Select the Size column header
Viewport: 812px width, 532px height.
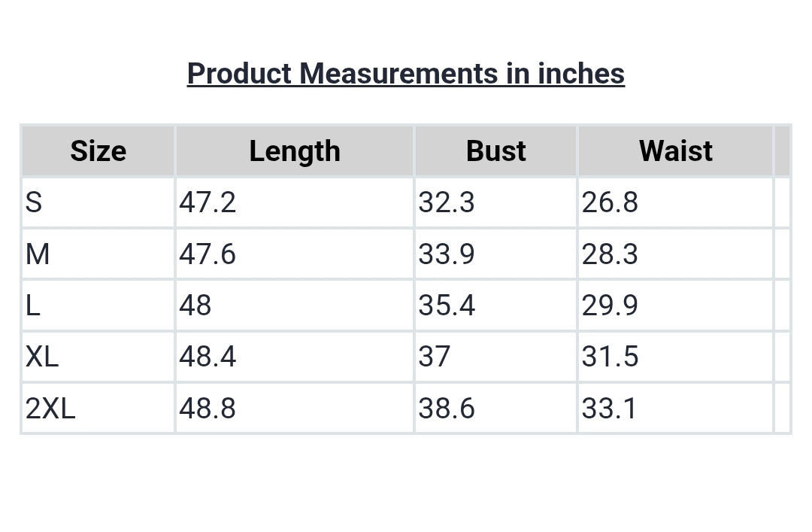(x=98, y=151)
